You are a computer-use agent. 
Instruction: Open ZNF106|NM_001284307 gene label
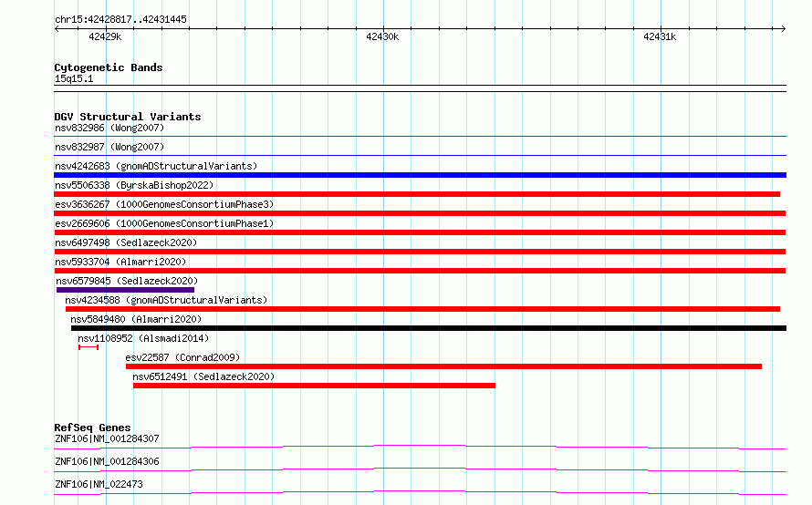[107, 438]
